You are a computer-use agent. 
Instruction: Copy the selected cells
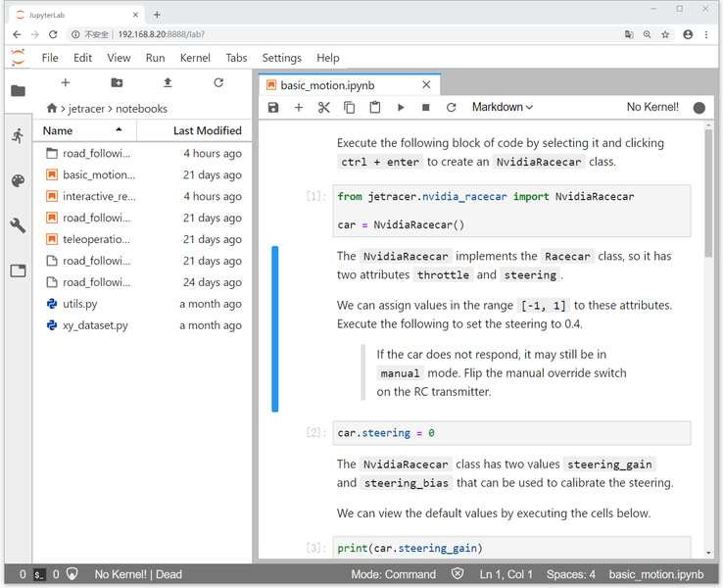(x=350, y=108)
